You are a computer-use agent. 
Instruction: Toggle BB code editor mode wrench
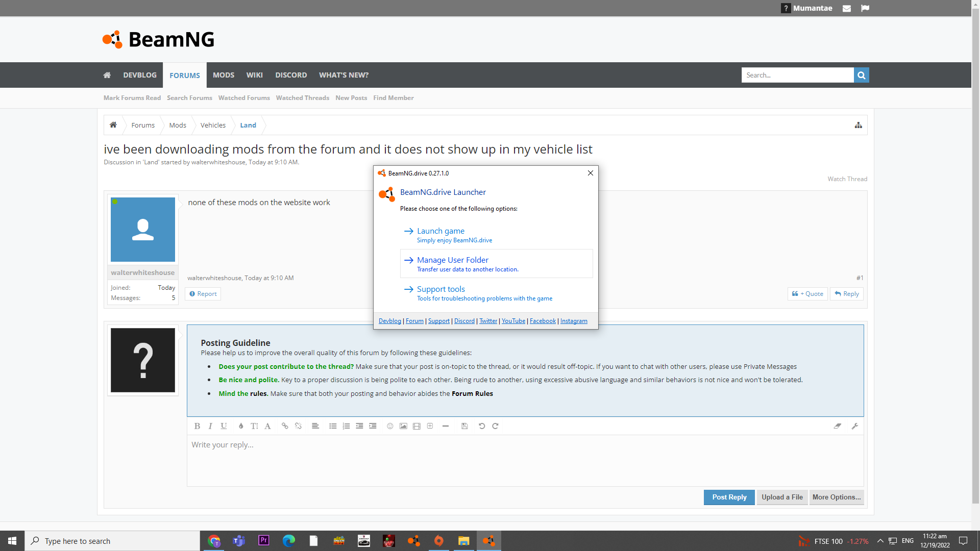tap(855, 426)
